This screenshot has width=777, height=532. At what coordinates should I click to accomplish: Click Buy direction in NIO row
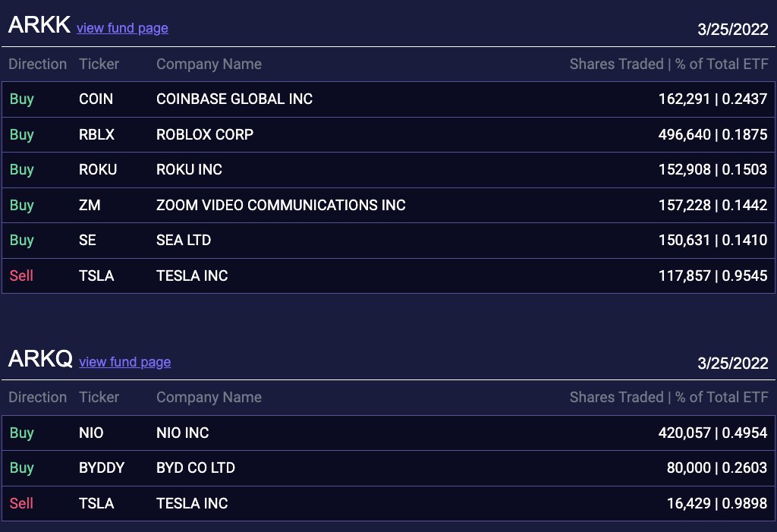click(x=22, y=433)
